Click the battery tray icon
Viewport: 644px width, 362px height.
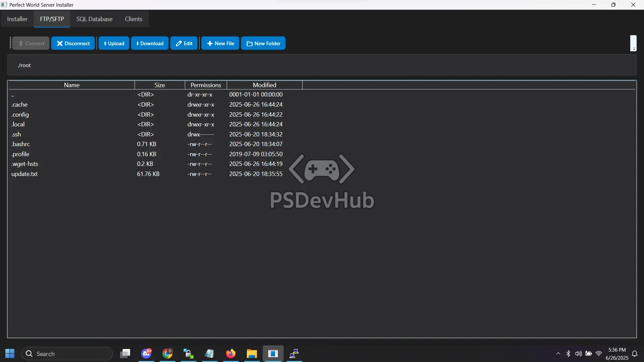(x=589, y=354)
